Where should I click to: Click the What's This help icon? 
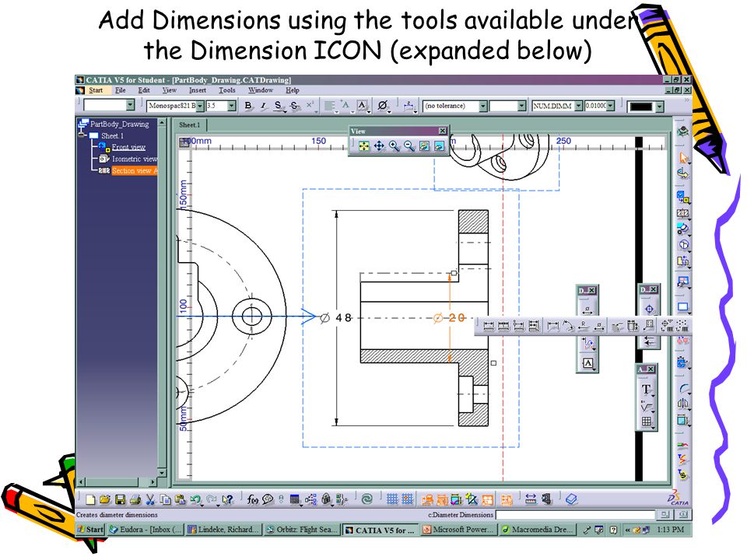(228, 499)
